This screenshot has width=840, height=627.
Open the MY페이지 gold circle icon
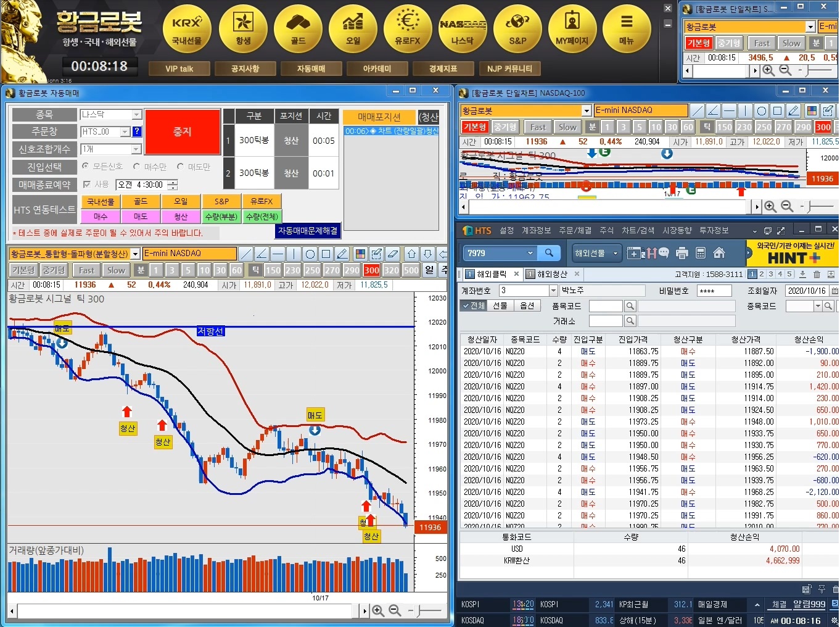[572, 28]
